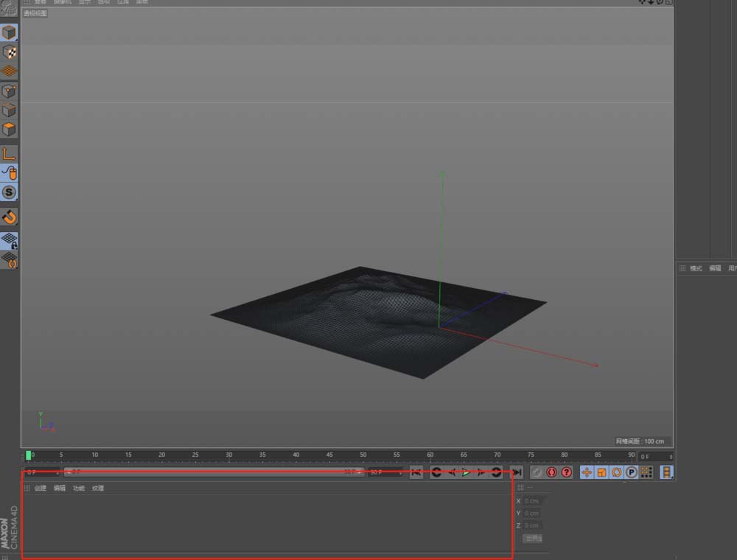Jump to end of timeline
The width and height of the screenshot is (737, 560).
[x=517, y=472]
